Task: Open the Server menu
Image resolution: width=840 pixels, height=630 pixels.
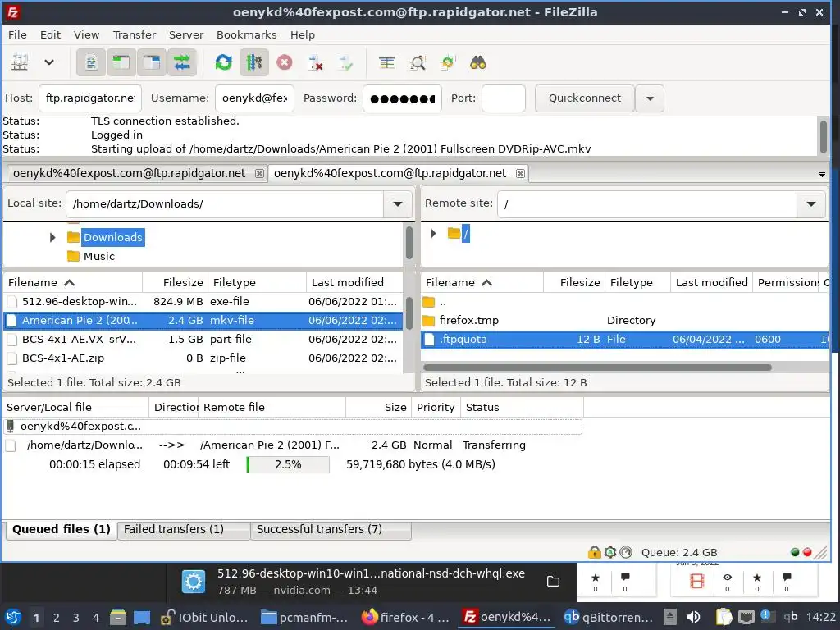Action: tap(186, 34)
